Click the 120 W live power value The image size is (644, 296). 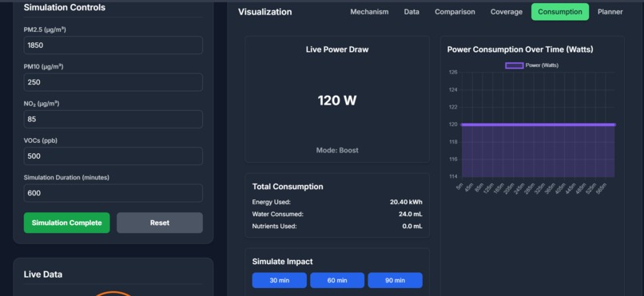[x=337, y=100]
